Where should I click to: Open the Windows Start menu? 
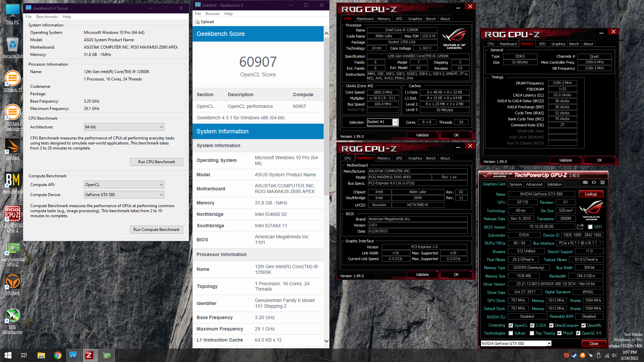coord(8,355)
